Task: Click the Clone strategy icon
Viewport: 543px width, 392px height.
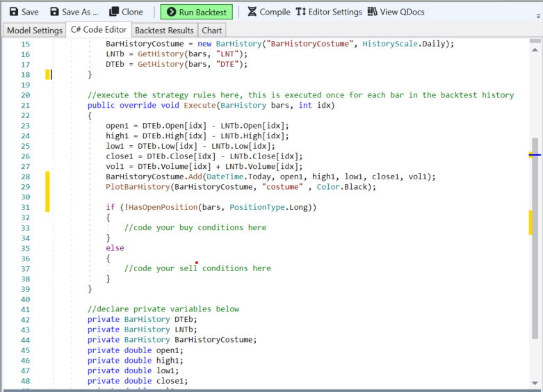Action: [x=114, y=12]
